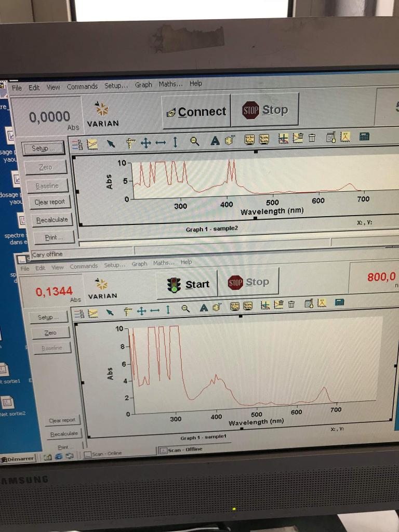Click Clear report button in upper window
Screen dimensions: 399x532
(x=49, y=202)
